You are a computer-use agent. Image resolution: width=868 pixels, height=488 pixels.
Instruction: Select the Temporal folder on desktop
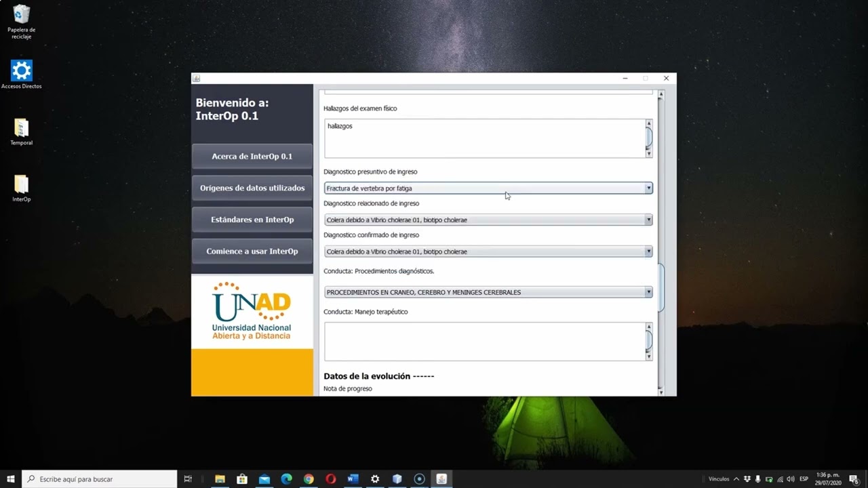(x=22, y=132)
